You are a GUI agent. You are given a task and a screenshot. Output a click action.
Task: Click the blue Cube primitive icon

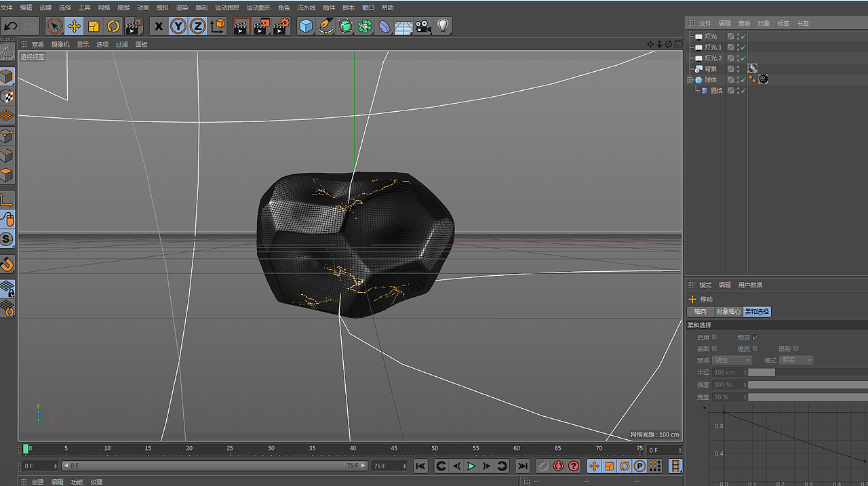307,26
